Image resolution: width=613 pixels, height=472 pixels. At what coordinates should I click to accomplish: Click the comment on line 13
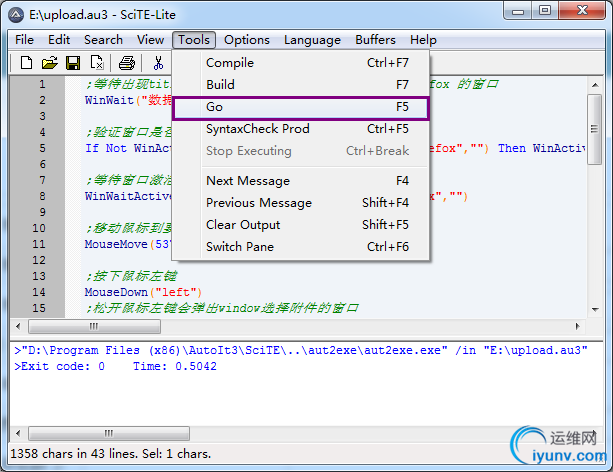(x=131, y=276)
